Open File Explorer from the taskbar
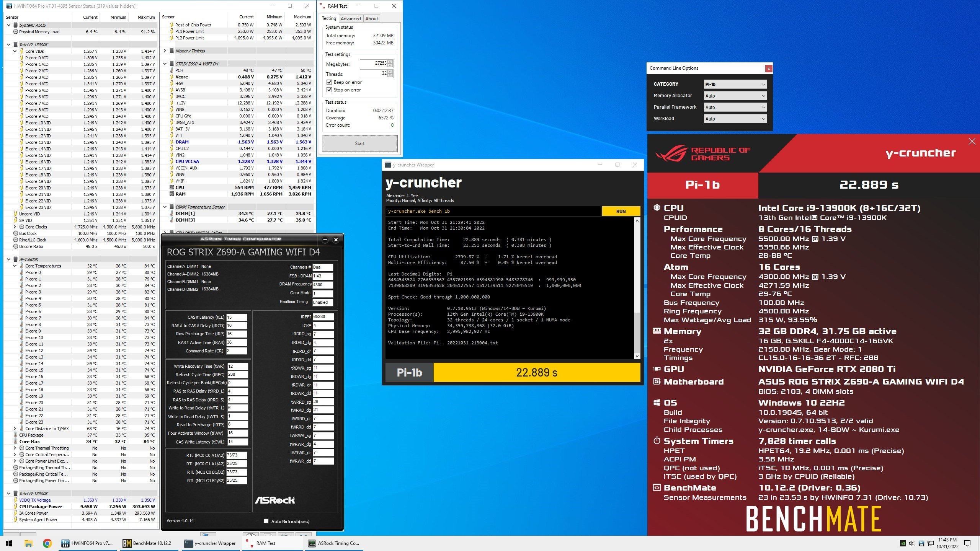Viewport: 980px width, 551px height. (x=28, y=543)
